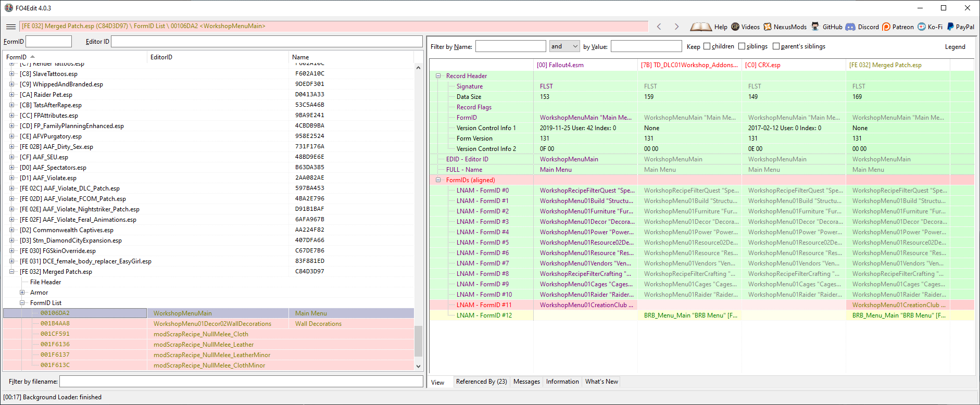Sort by Name column header

pos(351,57)
